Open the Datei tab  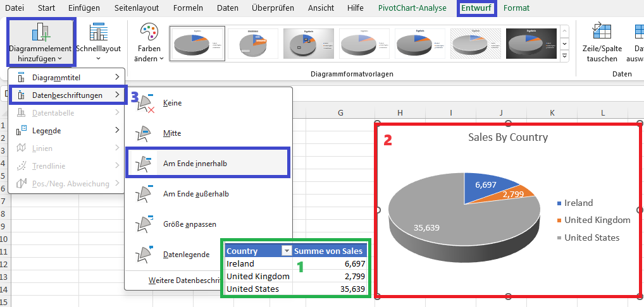[x=15, y=8]
